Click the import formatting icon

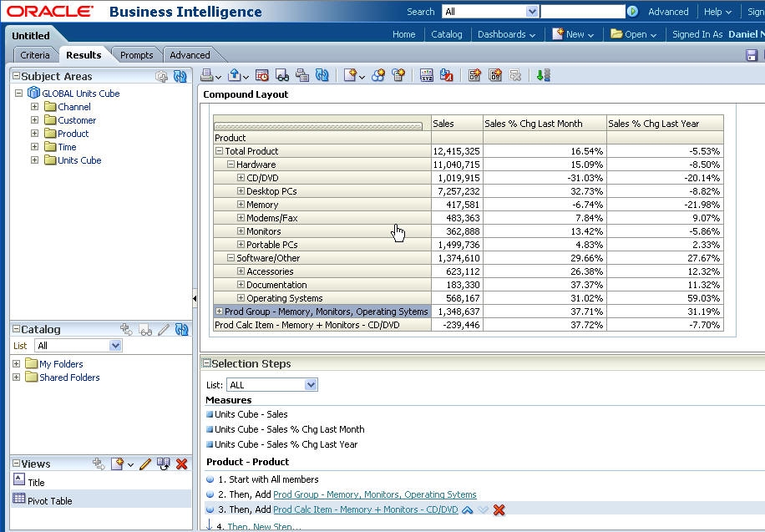point(447,75)
